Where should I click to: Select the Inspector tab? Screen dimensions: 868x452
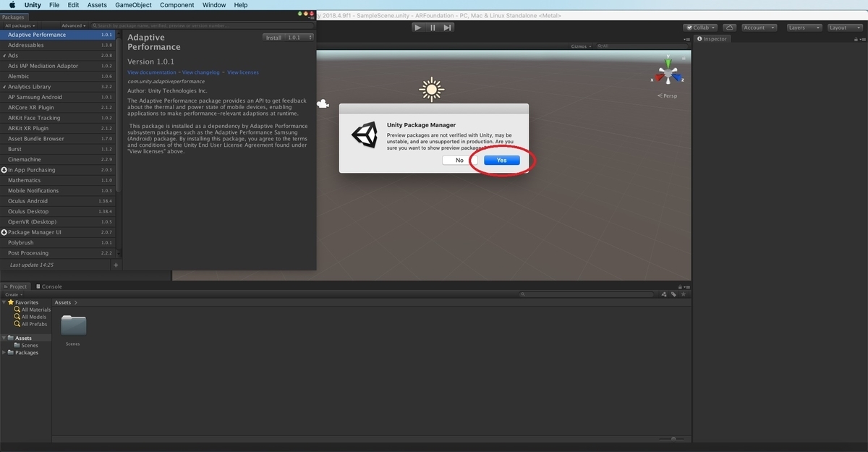pos(712,39)
